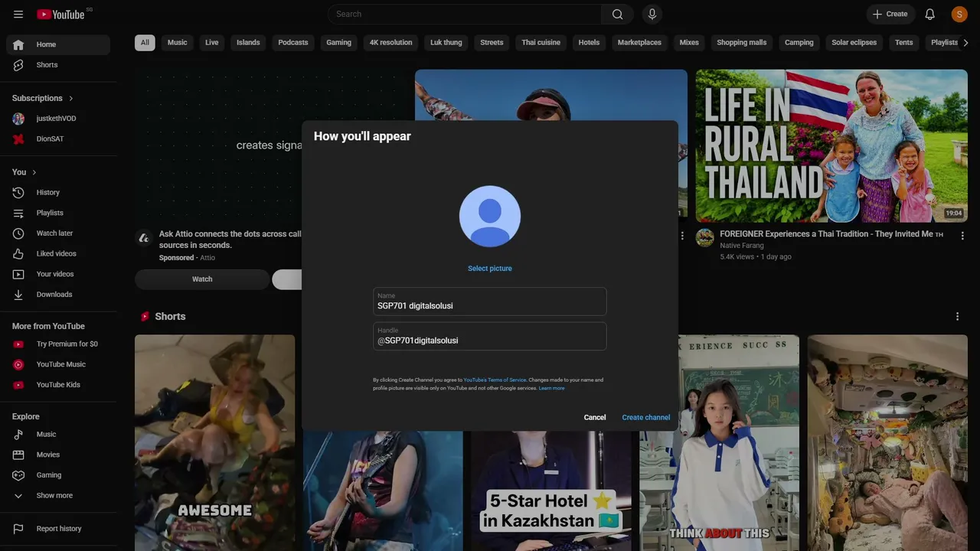The width and height of the screenshot is (980, 551).
Task: Open Playlists in the sidebar
Action: (x=58, y=213)
